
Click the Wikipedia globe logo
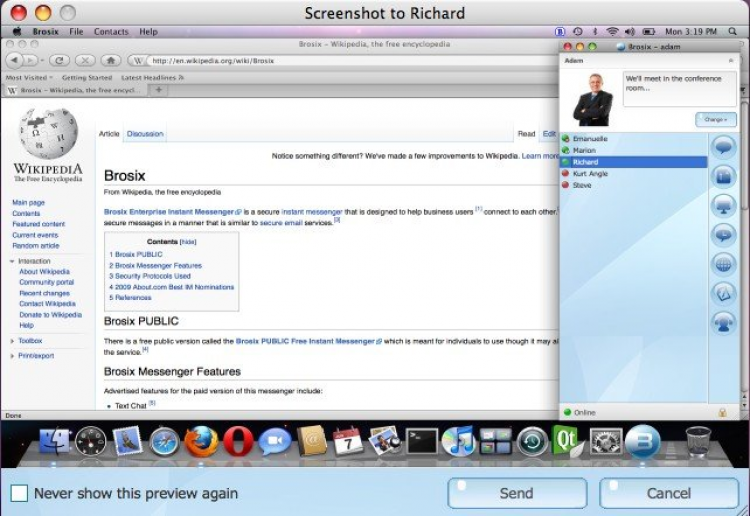click(48, 134)
